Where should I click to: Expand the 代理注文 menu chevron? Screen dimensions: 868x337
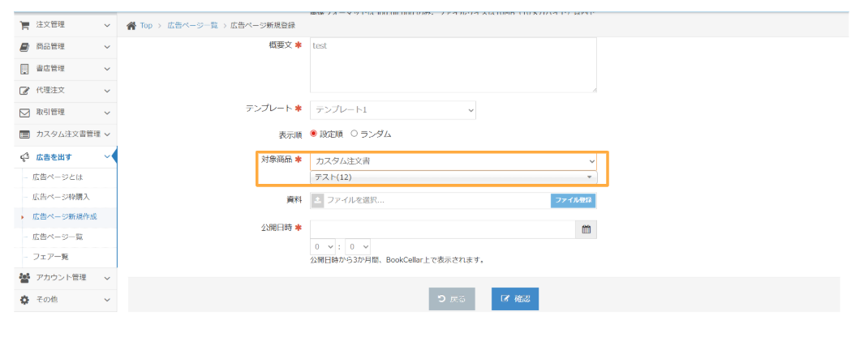pos(107,91)
